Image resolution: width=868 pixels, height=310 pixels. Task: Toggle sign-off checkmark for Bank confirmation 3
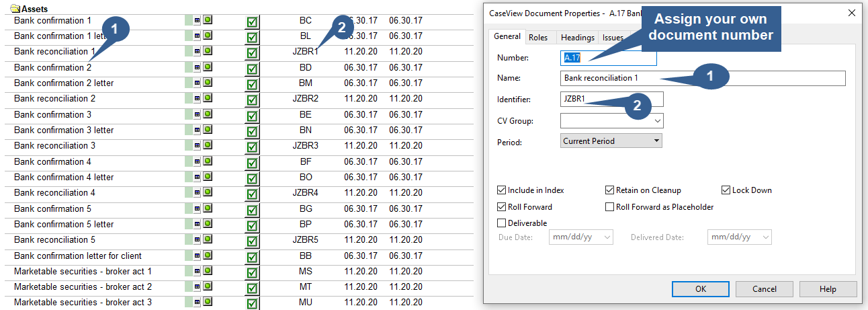(252, 116)
